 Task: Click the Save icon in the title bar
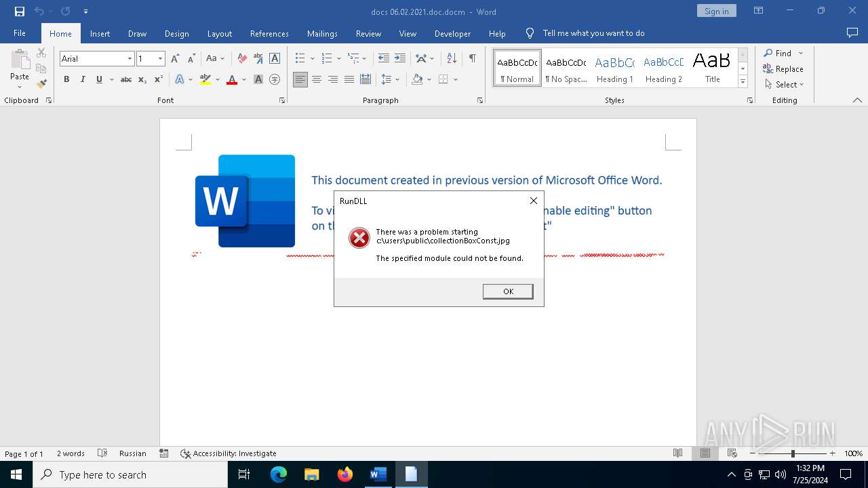pos(20,12)
